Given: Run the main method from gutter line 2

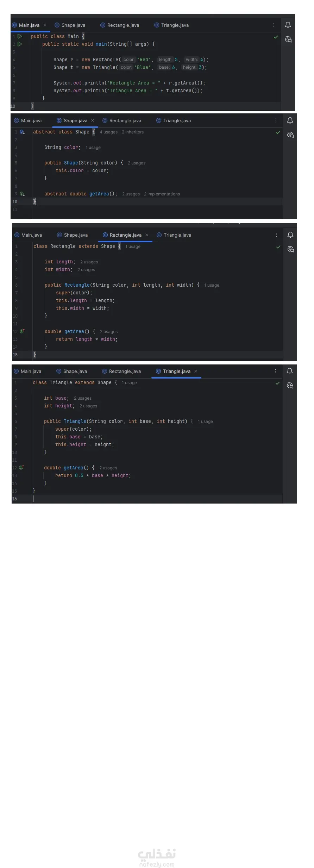Looking at the screenshot, I should click(x=20, y=44).
